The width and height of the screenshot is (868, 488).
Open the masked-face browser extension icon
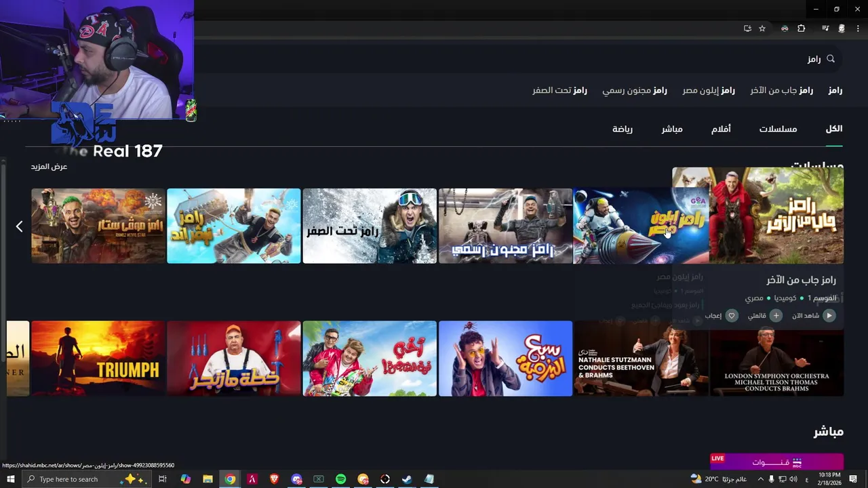coord(785,28)
